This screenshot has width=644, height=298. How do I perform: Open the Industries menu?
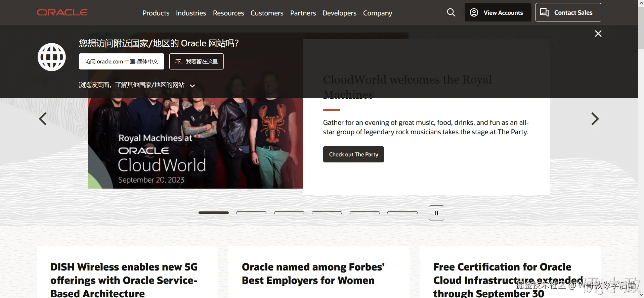191,13
